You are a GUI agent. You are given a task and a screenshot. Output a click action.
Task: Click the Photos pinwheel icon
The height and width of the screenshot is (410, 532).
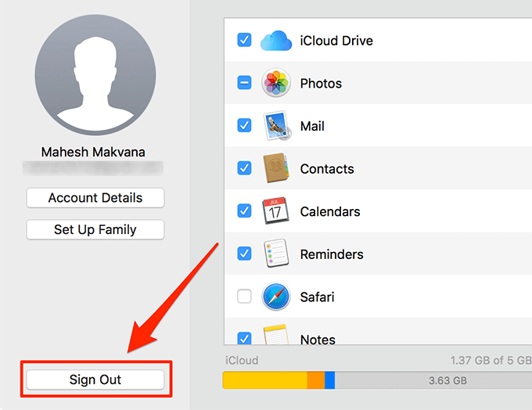coord(276,83)
